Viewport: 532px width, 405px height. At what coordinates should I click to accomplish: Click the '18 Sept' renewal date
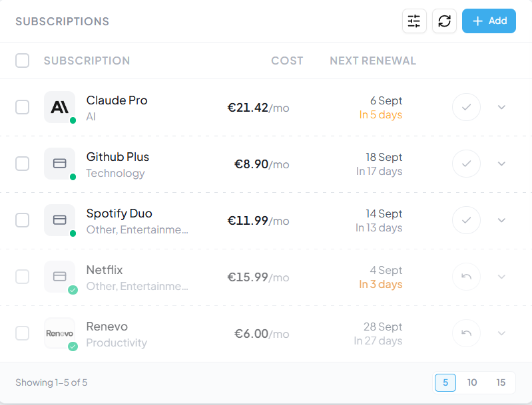tap(384, 157)
